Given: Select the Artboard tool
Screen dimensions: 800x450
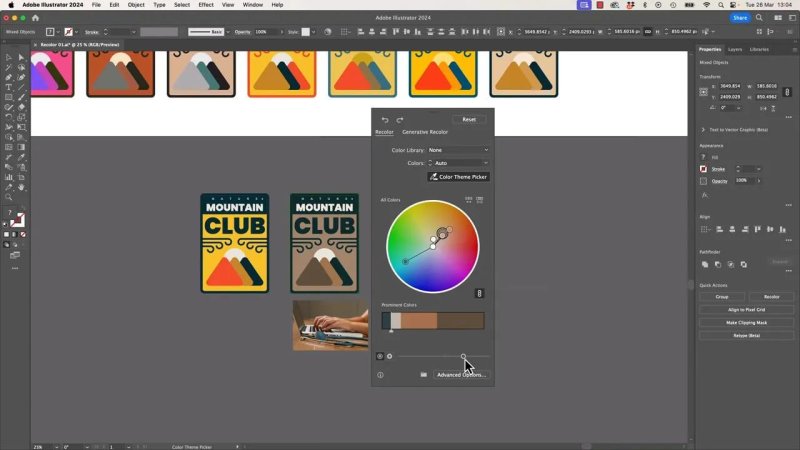Looking at the screenshot, I should click(x=21, y=177).
